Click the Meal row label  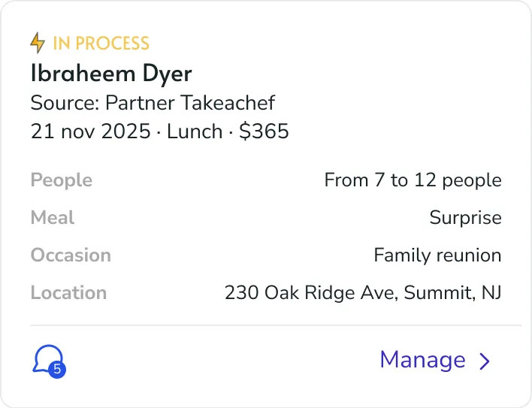(x=53, y=217)
